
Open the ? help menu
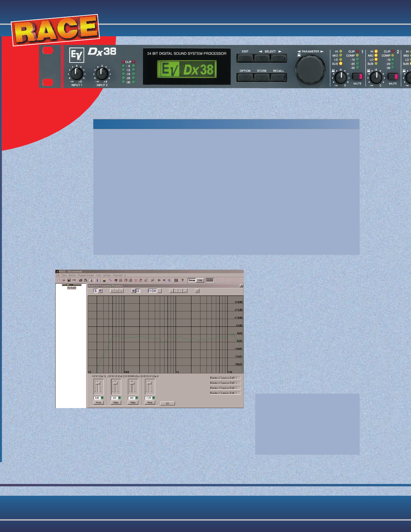click(x=125, y=275)
